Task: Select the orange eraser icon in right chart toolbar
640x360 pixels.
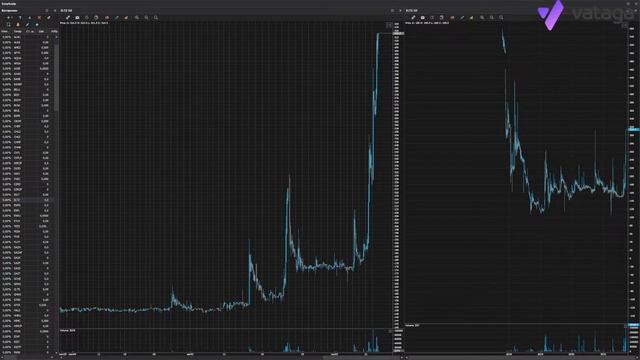Action: [471, 18]
